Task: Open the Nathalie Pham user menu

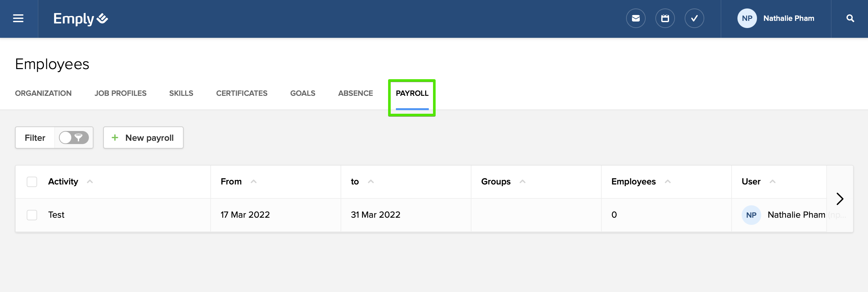Action: click(x=789, y=19)
